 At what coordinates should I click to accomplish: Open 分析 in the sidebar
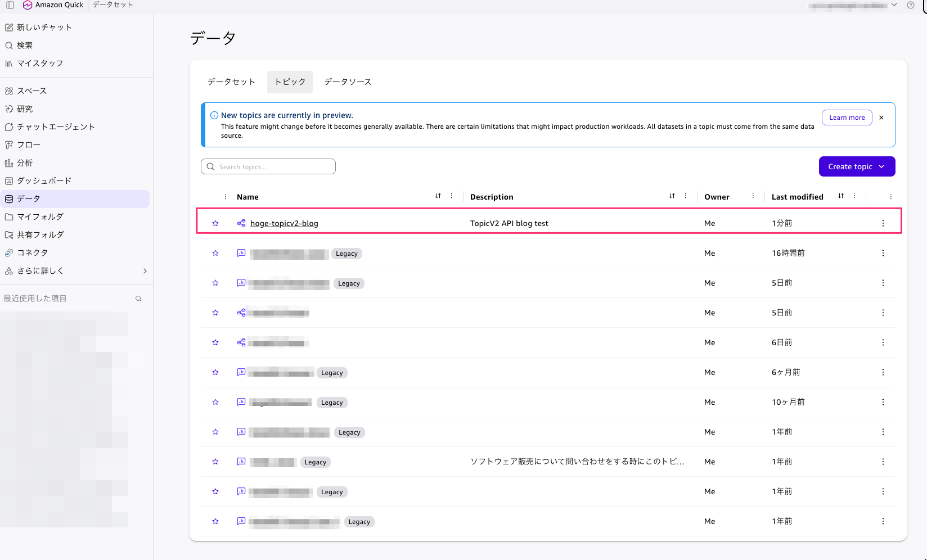(19, 162)
